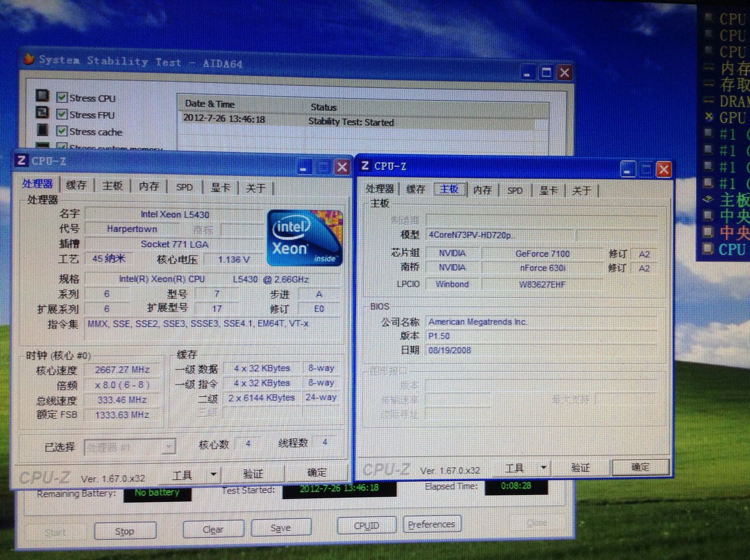Switch to 内存 tab in the mainboard CPU-Z window

(482, 190)
